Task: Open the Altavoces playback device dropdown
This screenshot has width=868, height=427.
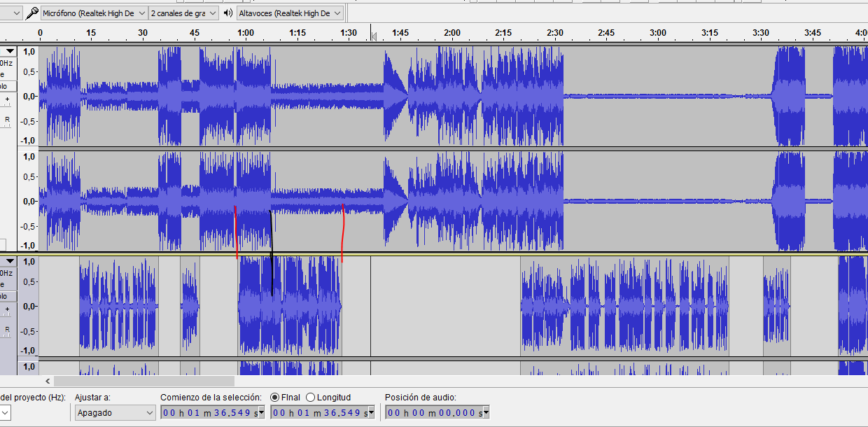Action: (x=290, y=13)
